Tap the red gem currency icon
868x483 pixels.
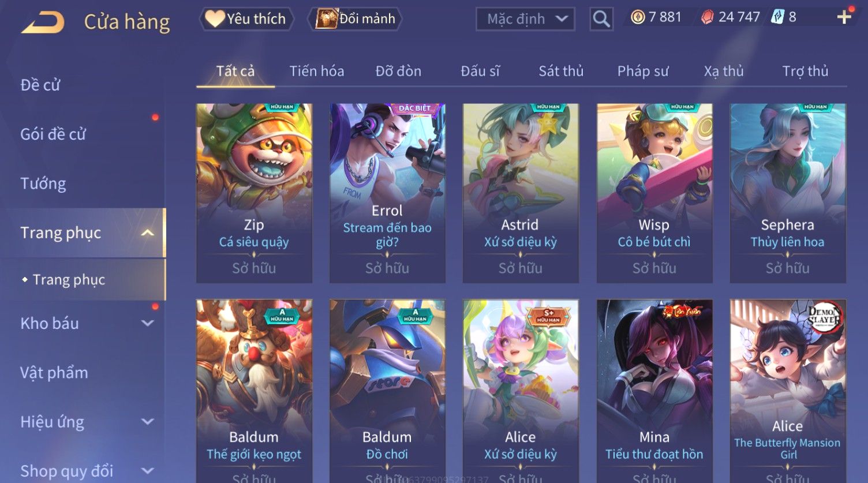pyautogui.click(x=707, y=17)
